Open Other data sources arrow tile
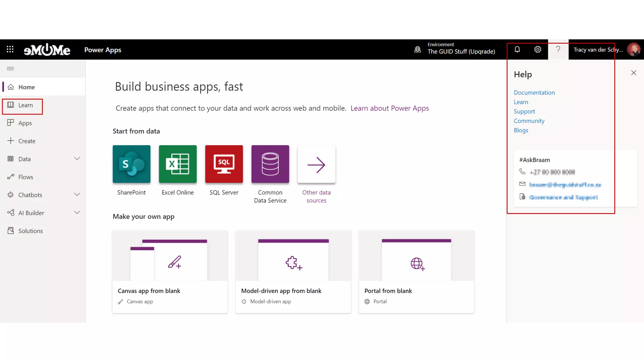This screenshot has height=362, width=644. tap(316, 164)
